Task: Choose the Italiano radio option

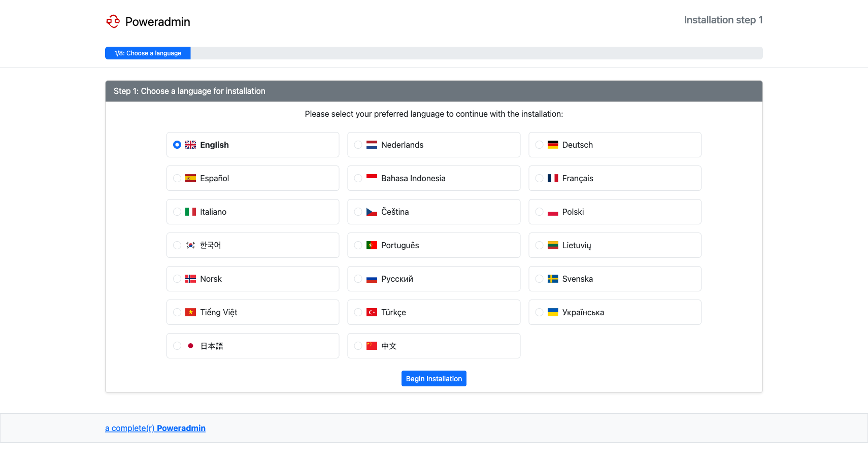Action: tap(177, 212)
